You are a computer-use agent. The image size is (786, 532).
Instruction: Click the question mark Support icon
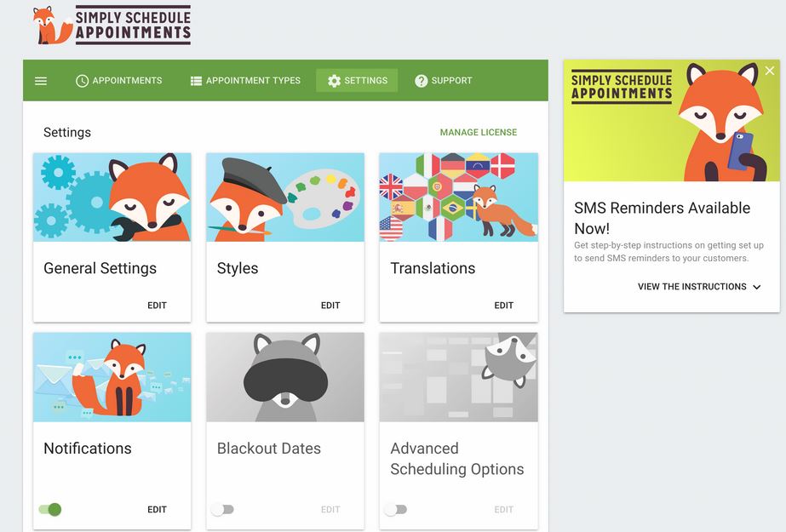click(421, 81)
